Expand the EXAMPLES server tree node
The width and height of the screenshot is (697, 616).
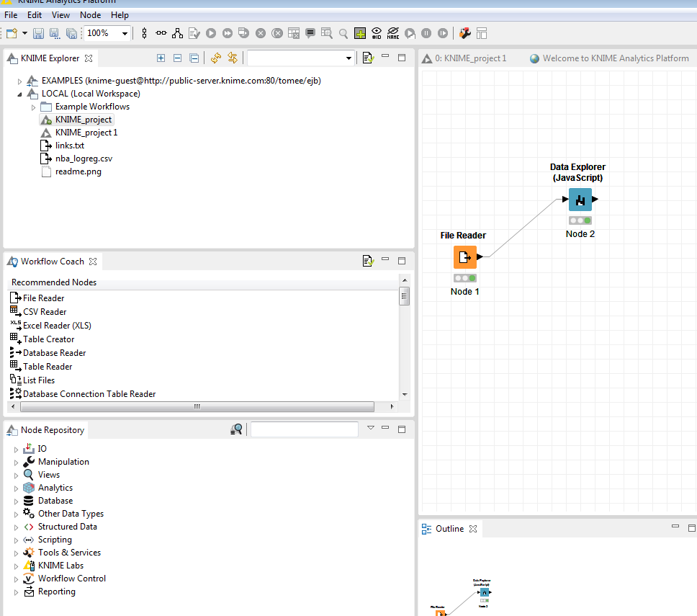[x=19, y=81]
